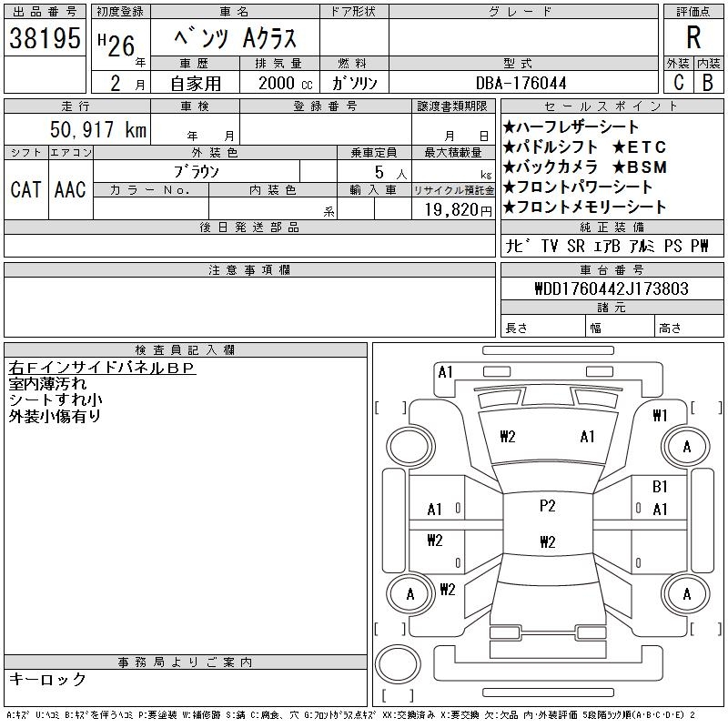Select the spare tire circle below the car
The image size is (728, 728).
click(393, 662)
